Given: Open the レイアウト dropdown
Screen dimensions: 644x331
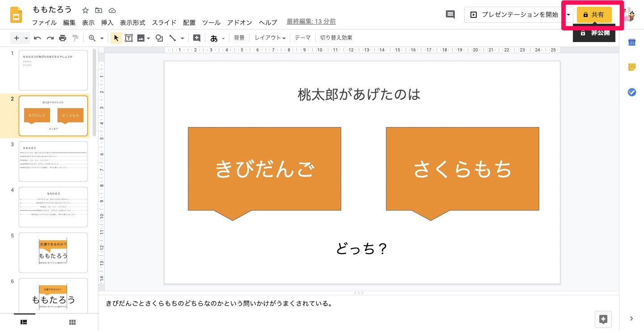Looking at the screenshot, I should coord(270,38).
